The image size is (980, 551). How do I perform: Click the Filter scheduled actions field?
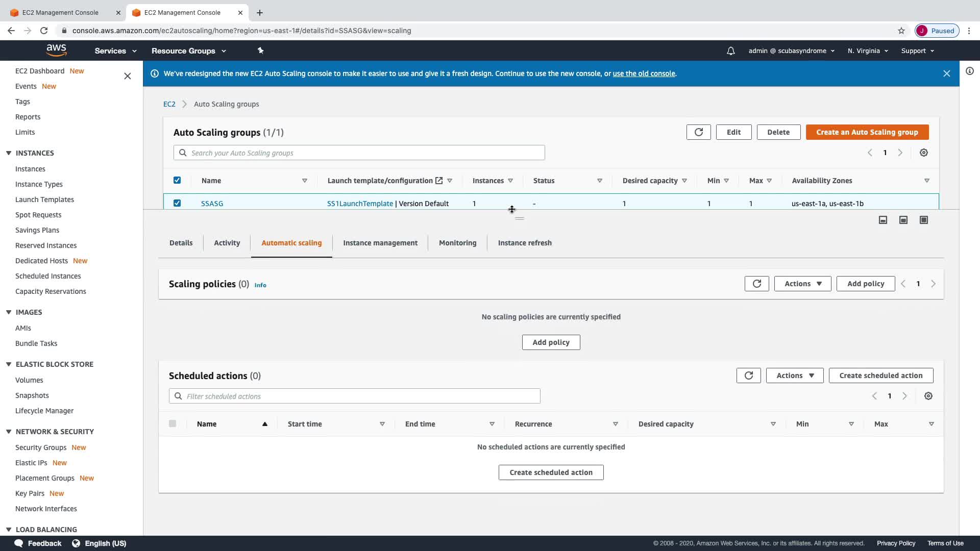(x=357, y=396)
